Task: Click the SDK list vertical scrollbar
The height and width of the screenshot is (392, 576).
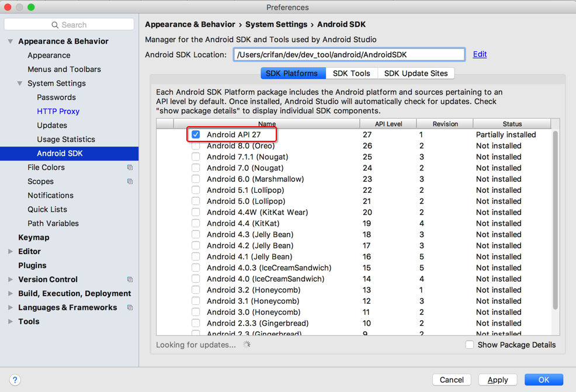Action: [555, 220]
